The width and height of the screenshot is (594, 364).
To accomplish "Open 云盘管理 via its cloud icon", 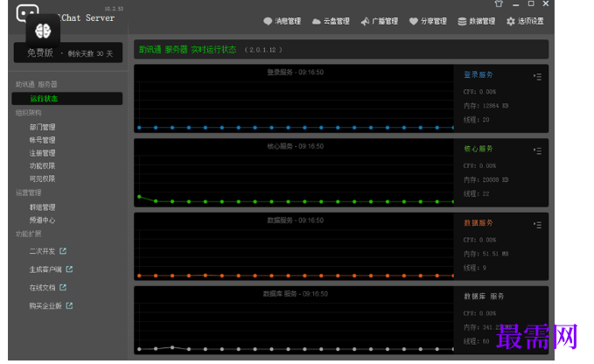I will point(316,22).
